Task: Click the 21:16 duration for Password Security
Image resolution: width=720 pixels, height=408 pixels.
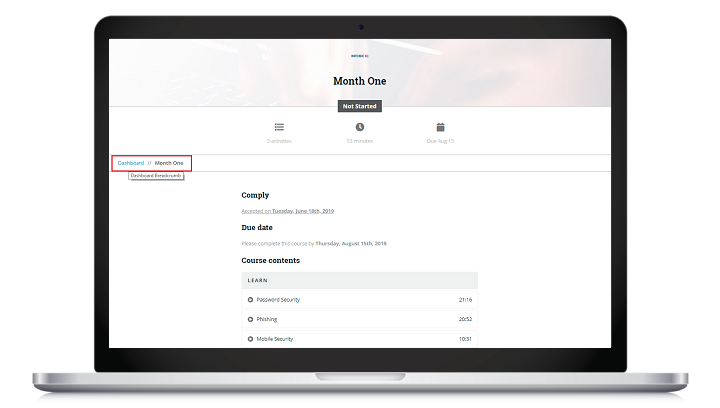Action: click(465, 299)
